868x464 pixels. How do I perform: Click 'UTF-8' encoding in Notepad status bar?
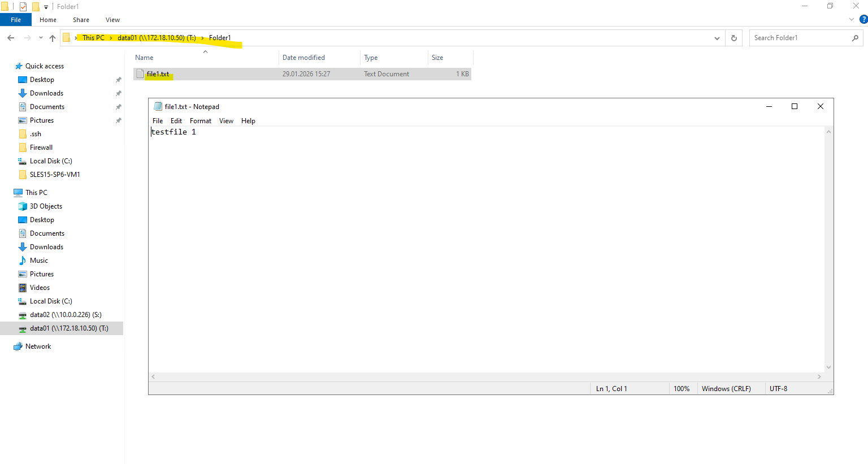pyautogui.click(x=778, y=389)
